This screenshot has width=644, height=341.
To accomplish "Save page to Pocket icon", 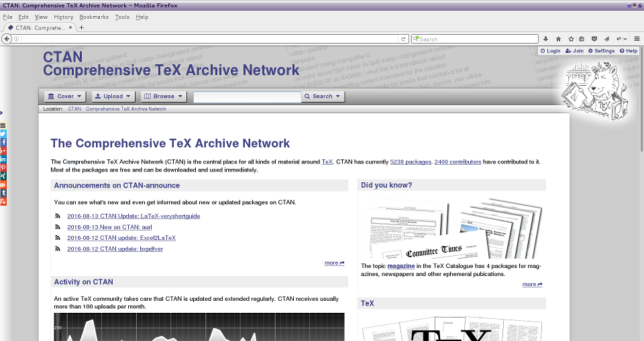I will click(x=594, y=39).
